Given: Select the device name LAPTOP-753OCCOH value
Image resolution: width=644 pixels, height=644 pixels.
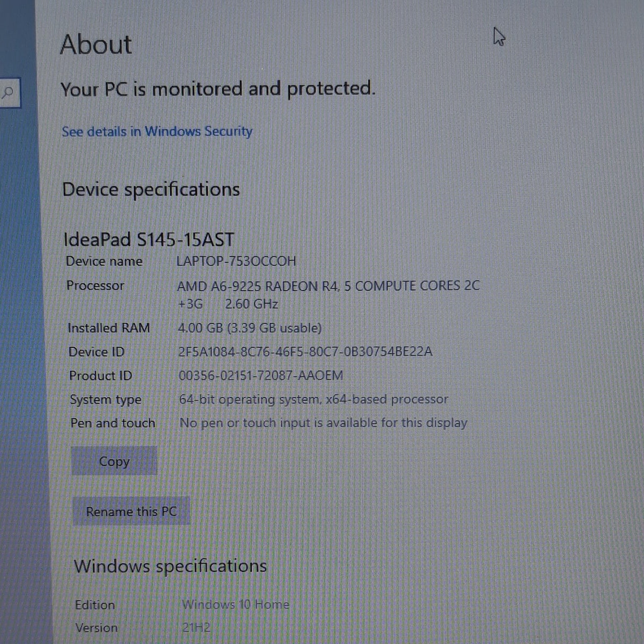Looking at the screenshot, I should coord(236,261).
